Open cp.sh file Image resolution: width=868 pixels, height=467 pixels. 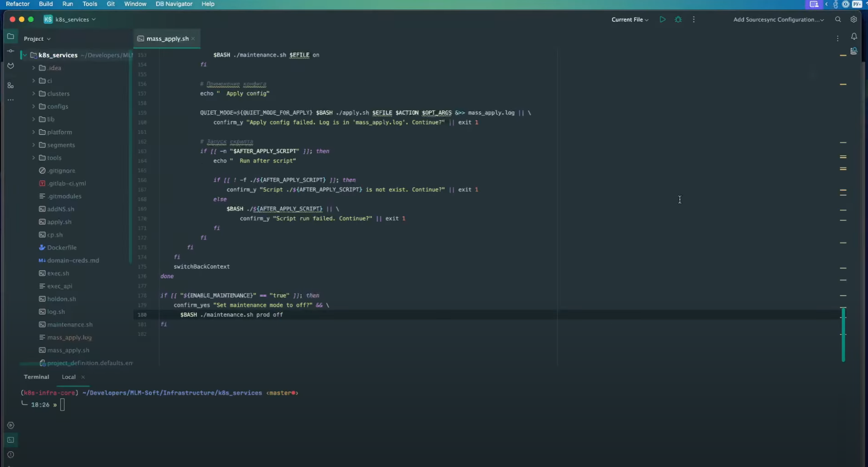[x=55, y=235]
